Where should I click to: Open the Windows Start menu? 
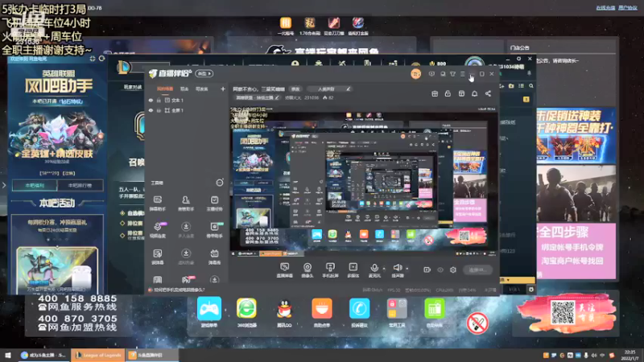[x=8, y=355]
